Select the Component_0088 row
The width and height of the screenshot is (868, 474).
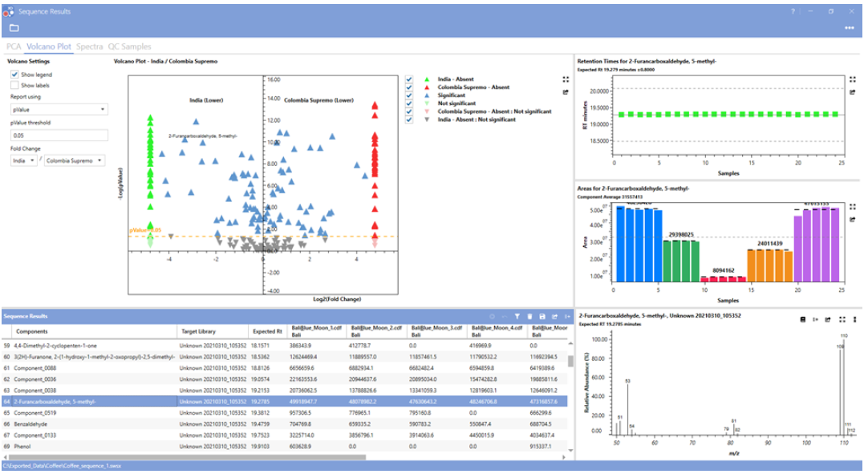285,367
